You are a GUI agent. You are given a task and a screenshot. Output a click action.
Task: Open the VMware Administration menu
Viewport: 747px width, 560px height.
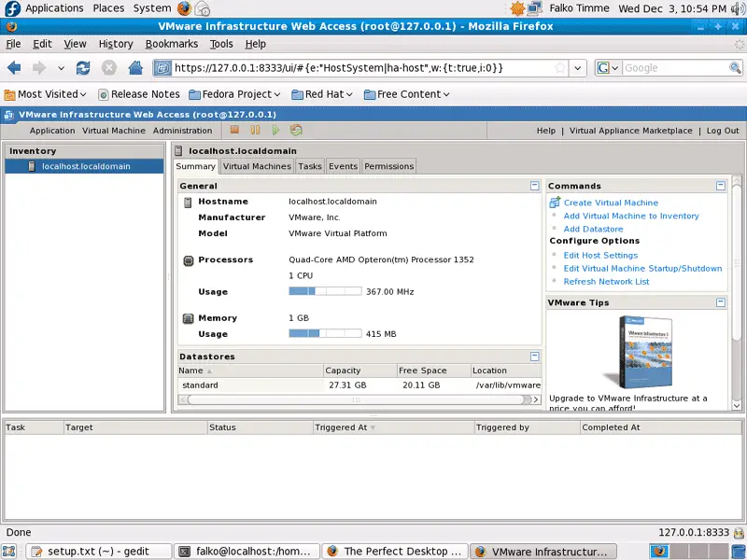tap(182, 131)
